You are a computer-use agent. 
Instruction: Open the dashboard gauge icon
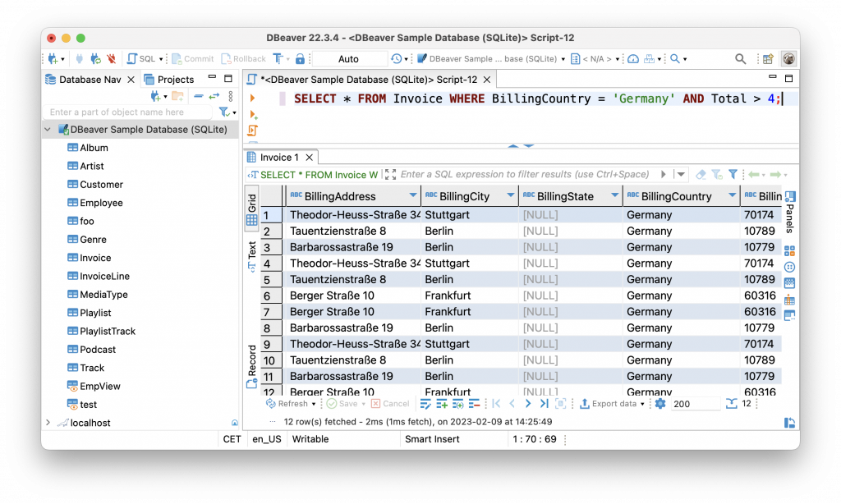633,58
